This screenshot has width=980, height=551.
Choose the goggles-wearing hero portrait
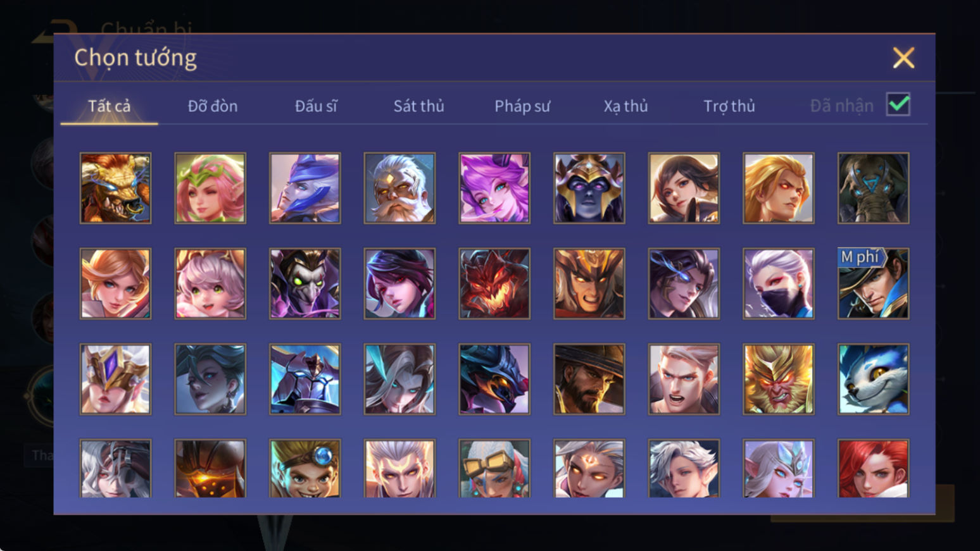pos(494,469)
